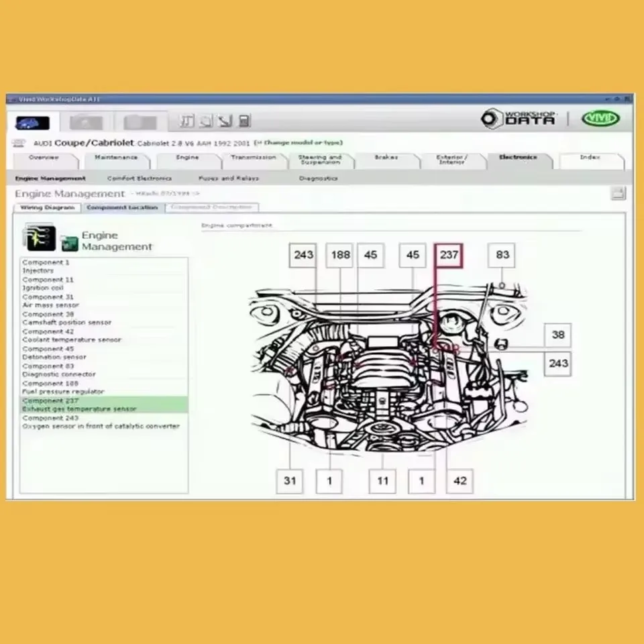Switch to the Component Description tab
This screenshot has width=644, height=644.
211,208
